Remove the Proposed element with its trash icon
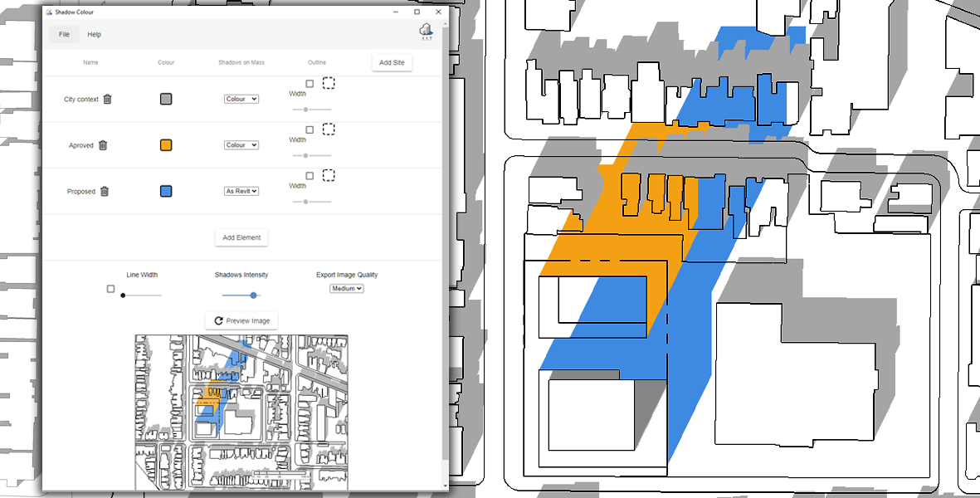Image resolution: width=980 pixels, height=498 pixels. click(105, 192)
